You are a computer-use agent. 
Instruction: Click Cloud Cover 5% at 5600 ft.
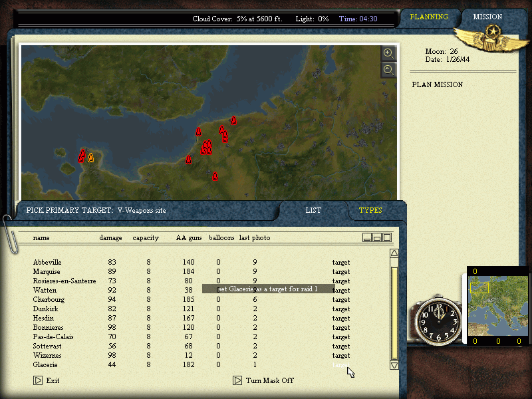point(237,19)
